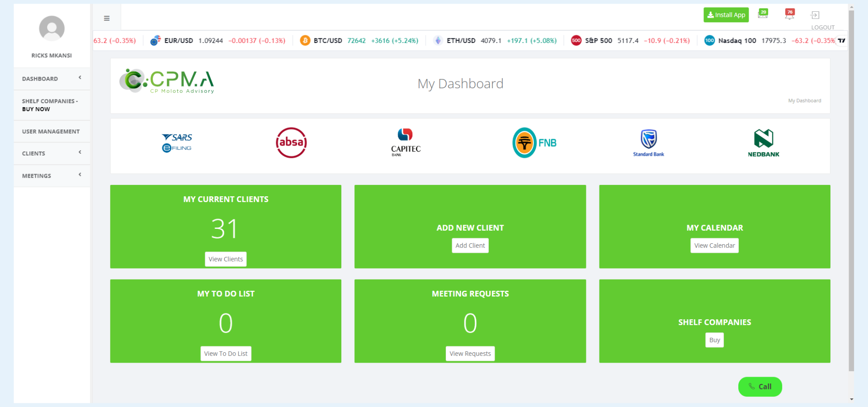Open the notifications bell with 76 alerts
This screenshot has width=868, height=407.
(789, 14)
